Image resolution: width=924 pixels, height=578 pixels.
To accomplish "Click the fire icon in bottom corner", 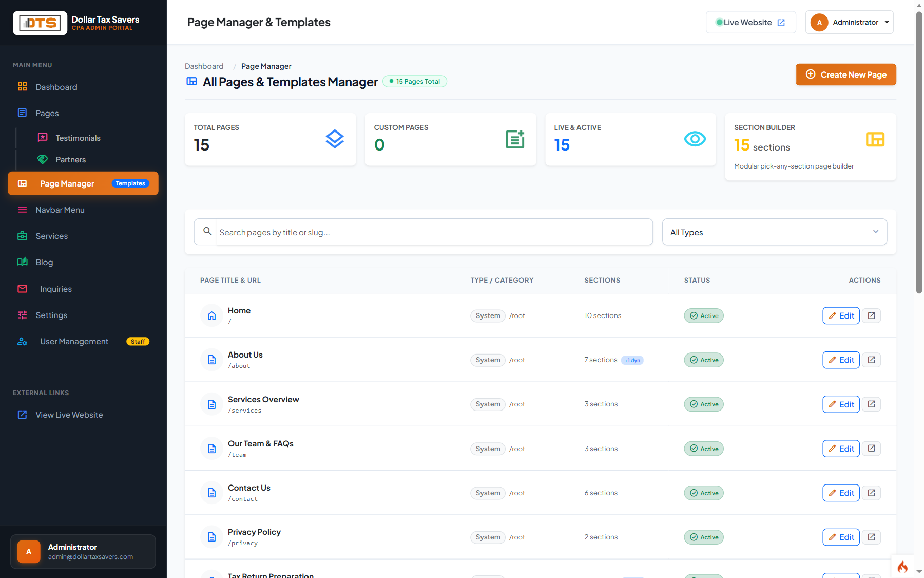I will 902,567.
